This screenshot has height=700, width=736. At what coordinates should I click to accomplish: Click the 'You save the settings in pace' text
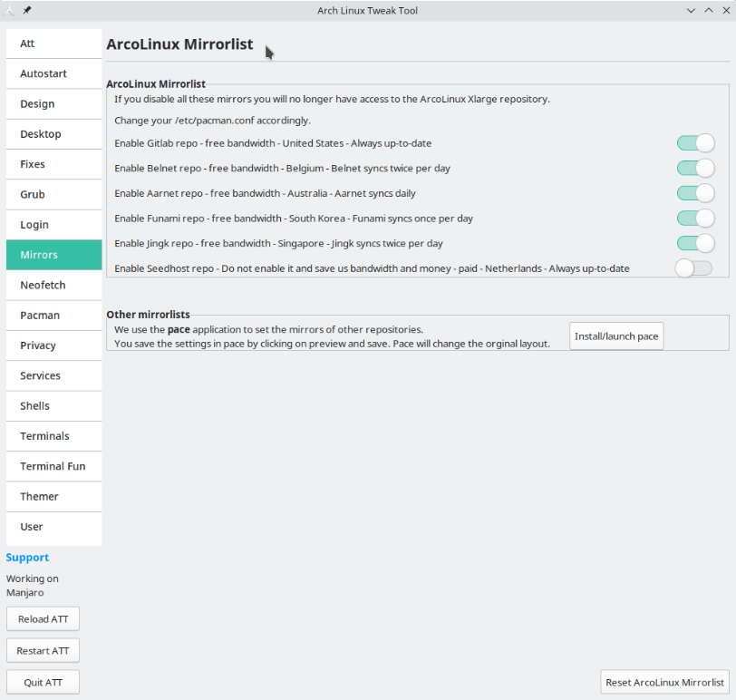pyautogui.click(x=333, y=344)
